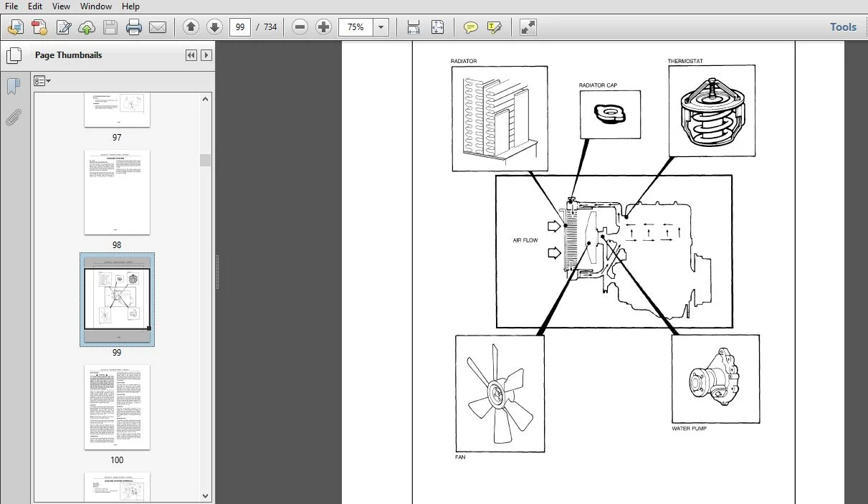
Task: Click the Fit one full page icon
Action: [x=437, y=27]
